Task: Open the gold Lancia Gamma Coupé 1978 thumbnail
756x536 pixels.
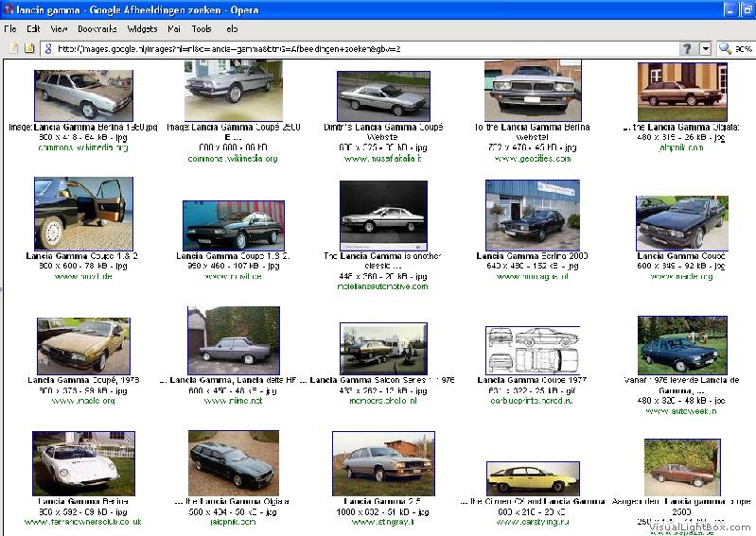Action: coord(83,346)
